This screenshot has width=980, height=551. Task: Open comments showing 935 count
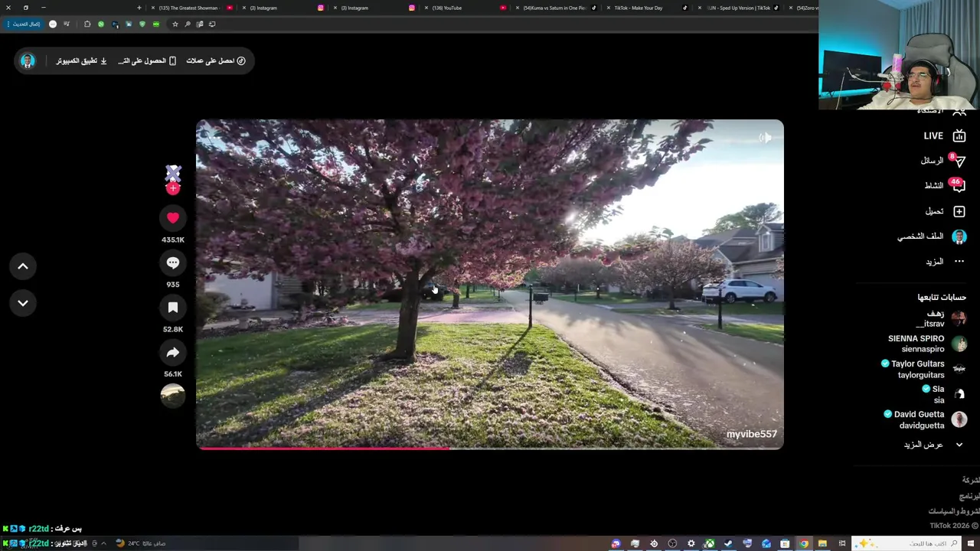[173, 262]
